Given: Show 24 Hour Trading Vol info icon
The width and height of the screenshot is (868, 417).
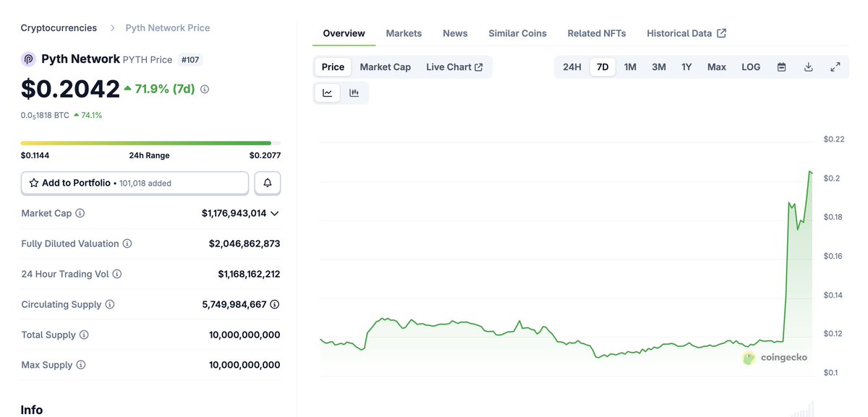Looking at the screenshot, I should pos(117,274).
